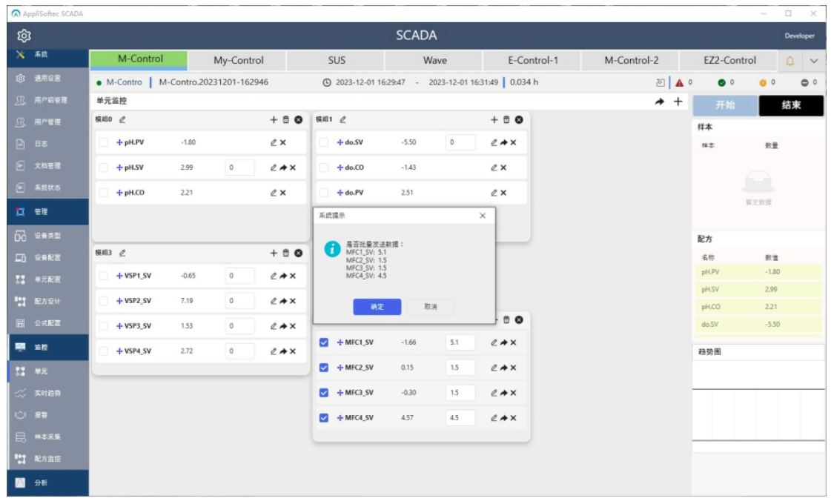Enable the pH.PV checkbox

point(104,142)
